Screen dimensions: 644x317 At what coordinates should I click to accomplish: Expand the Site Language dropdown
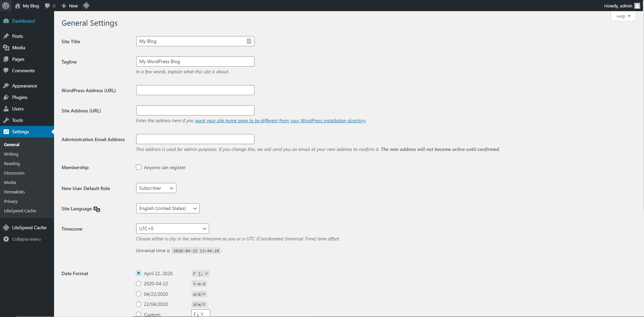pos(168,208)
